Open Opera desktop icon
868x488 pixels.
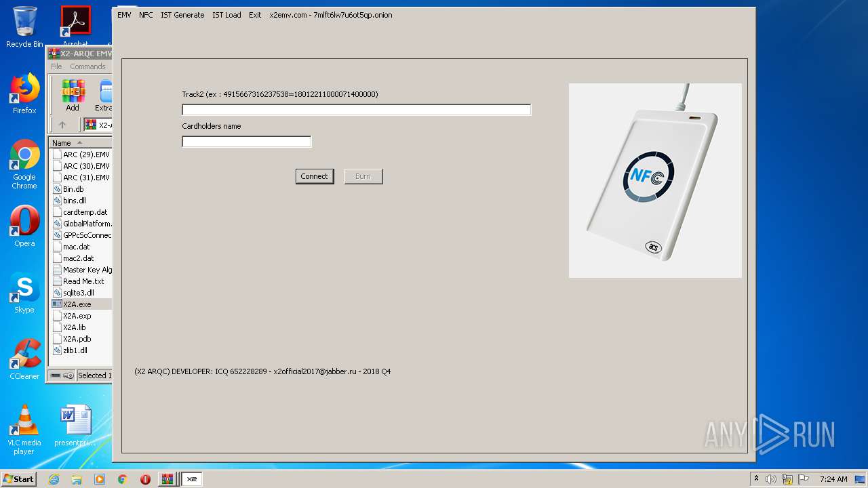tap(24, 226)
